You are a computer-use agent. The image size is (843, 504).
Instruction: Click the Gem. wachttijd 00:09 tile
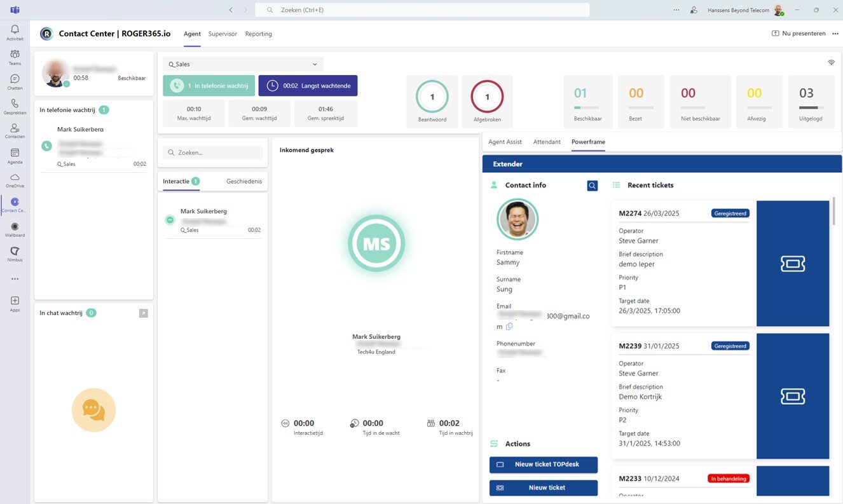(x=259, y=113)
